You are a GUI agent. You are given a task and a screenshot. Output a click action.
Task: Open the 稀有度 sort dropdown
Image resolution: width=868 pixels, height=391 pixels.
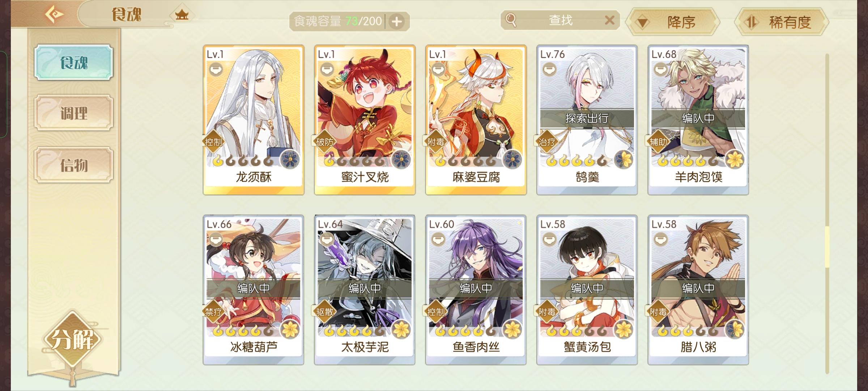[782, 22]
